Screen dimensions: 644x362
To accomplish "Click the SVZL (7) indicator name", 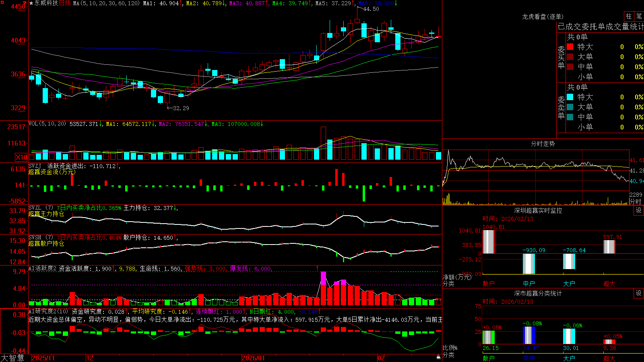I will [x=41, y=208].
